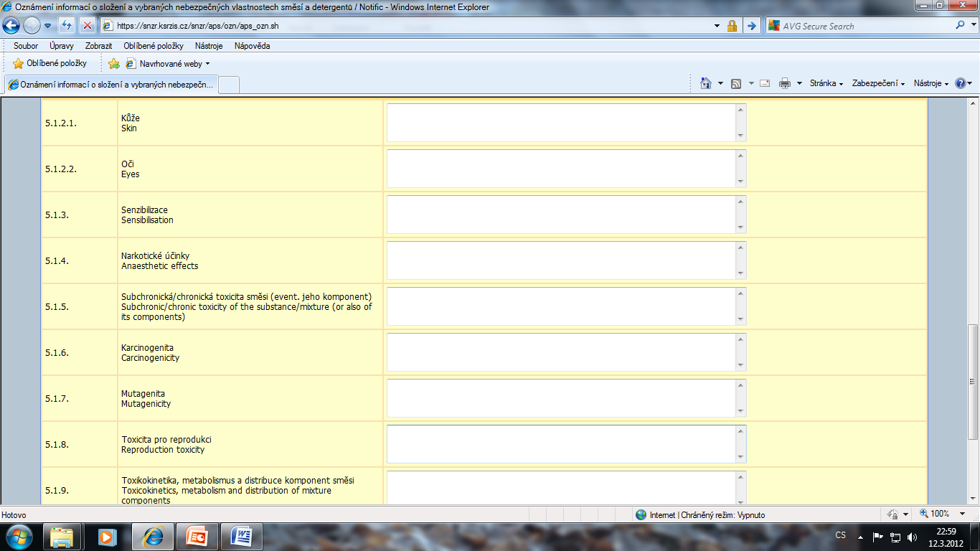This screenshot has height=551, width=980.
Task: Open a new blank tab
Action: tap(228, 85)
